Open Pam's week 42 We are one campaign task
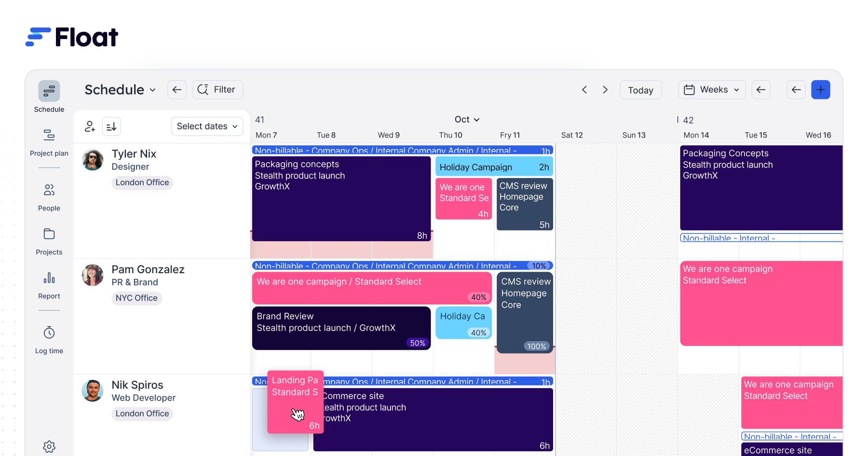This screenshot has width=868, height=456. pyautogui.click(x=761, y=304)
